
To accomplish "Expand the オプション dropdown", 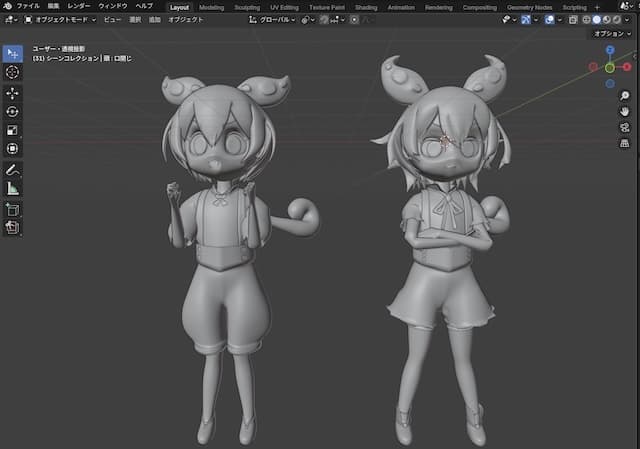I will click(x=611, y=33).
